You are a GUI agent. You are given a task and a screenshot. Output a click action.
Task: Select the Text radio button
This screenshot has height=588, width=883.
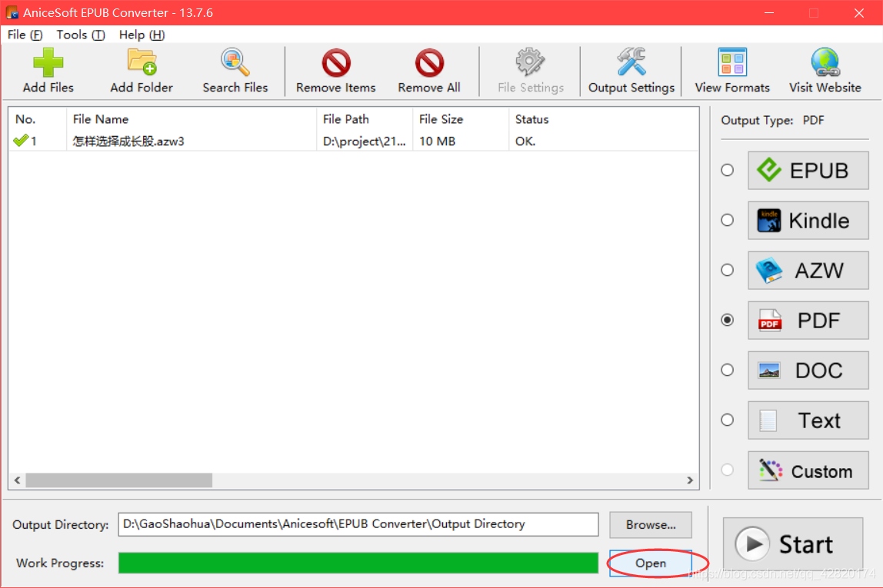(x=728, y=420)
